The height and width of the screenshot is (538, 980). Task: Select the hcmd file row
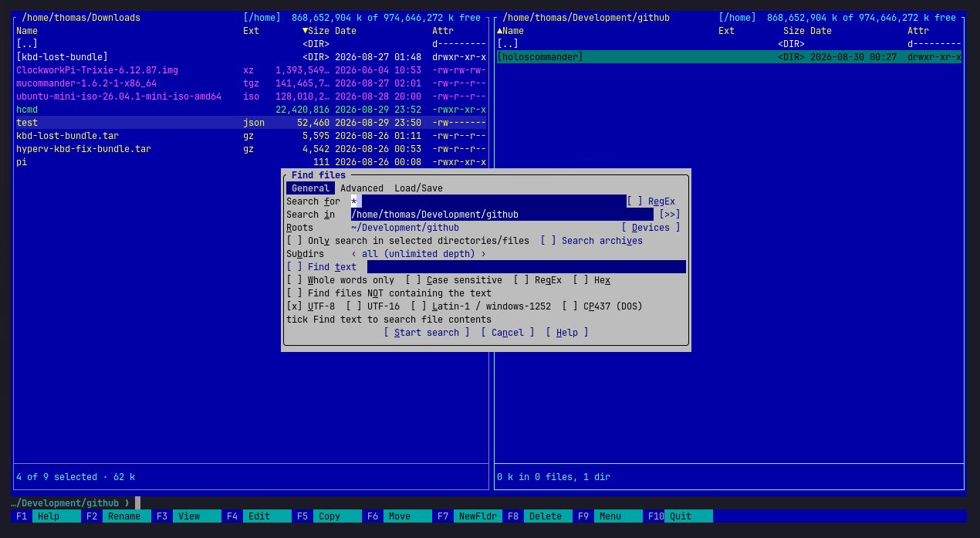[251, 110]
